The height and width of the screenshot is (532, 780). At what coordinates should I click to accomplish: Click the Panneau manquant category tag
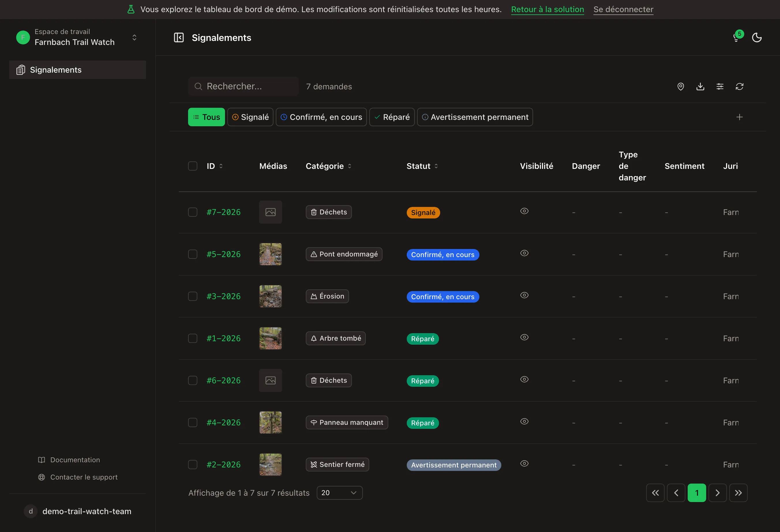click(347, 422)
